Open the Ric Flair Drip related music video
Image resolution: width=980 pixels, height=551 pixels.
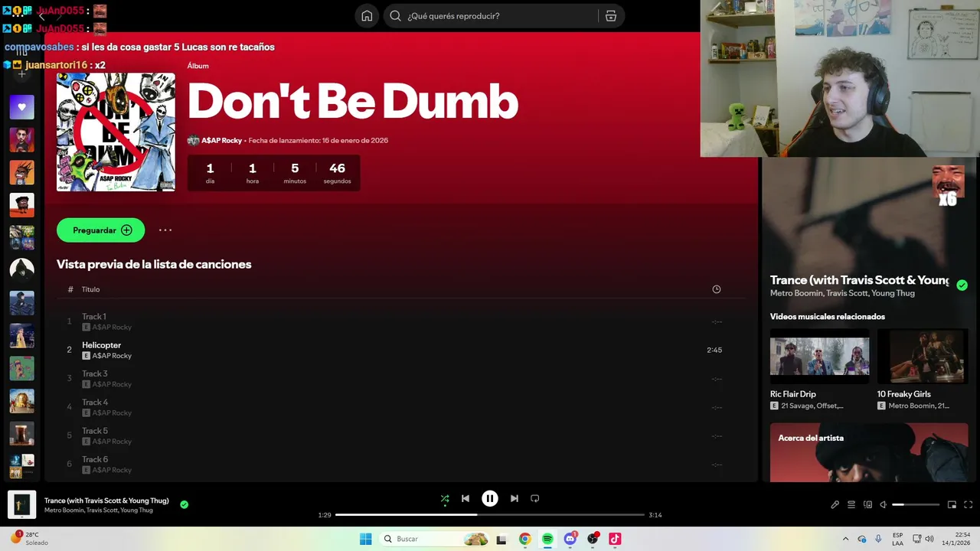(819, 369)
